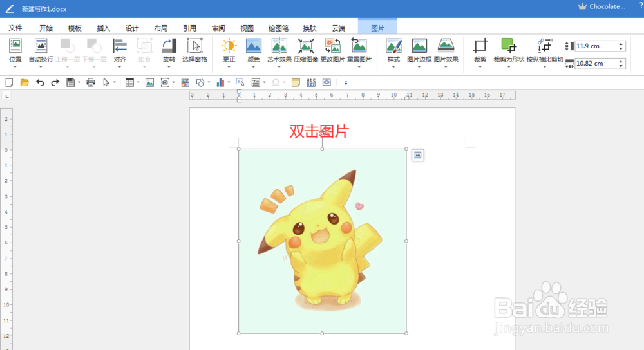The height and width of the screenshot is (350, 644).
Task: Click the select objects cursor icon
Action: point(106,82)
